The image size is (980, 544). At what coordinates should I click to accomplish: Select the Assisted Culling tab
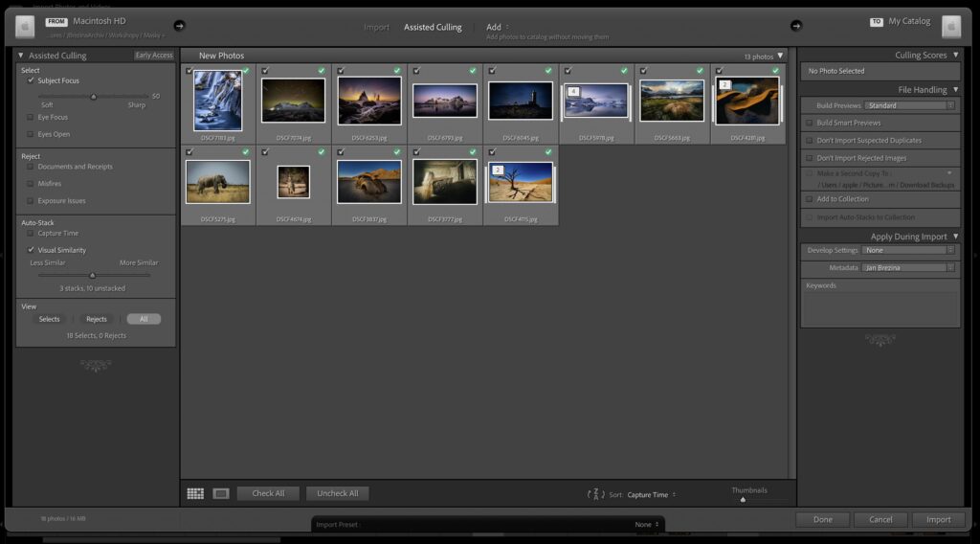433,27
